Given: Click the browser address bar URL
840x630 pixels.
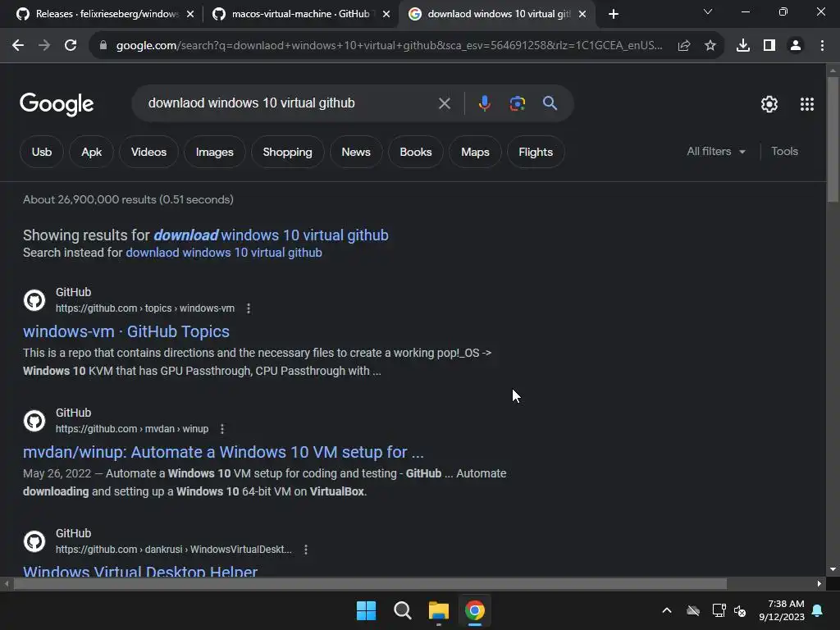Looking at the screenshot, I should 389,46.
